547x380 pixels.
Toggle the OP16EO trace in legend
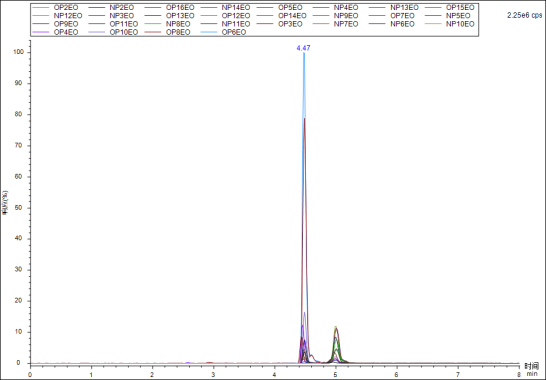170,7
